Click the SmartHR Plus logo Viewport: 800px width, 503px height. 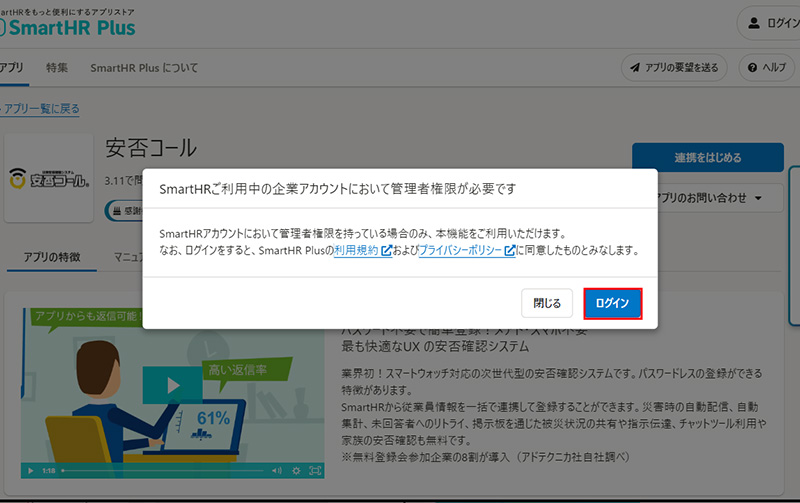pyautogui.click(x=67, y=28)
